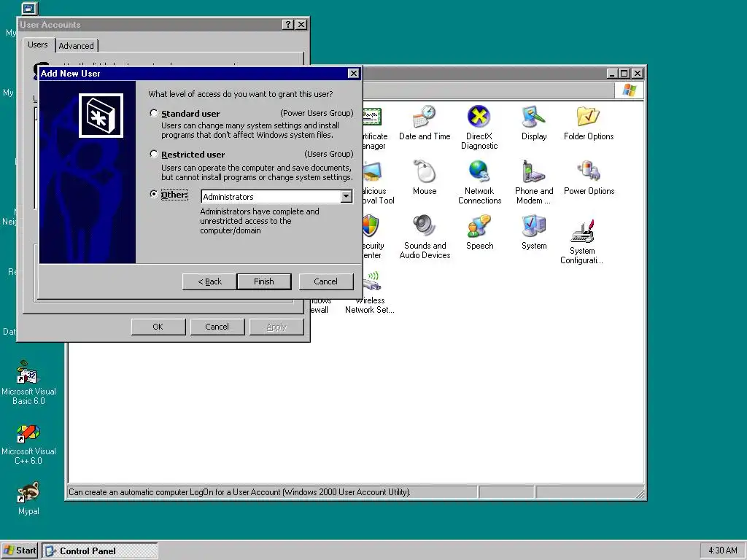
Task: Open Security Center shield icon
Action: pyautogui.click(x=371, y=226)
